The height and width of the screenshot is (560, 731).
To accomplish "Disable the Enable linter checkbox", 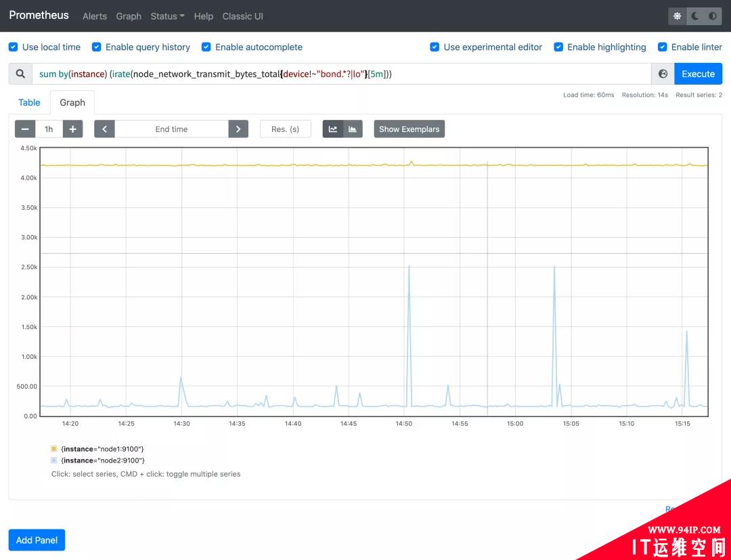I will coord(663,47).
